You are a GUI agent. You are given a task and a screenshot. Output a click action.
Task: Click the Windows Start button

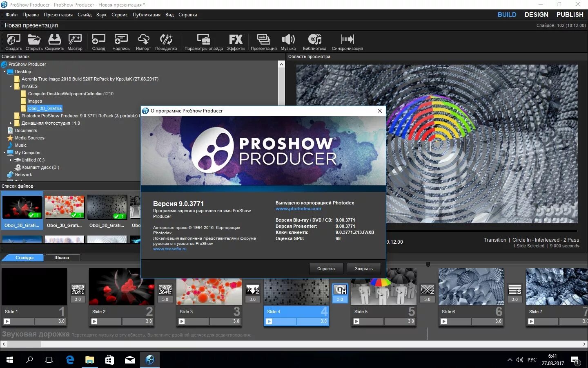[x=10, y=360]
